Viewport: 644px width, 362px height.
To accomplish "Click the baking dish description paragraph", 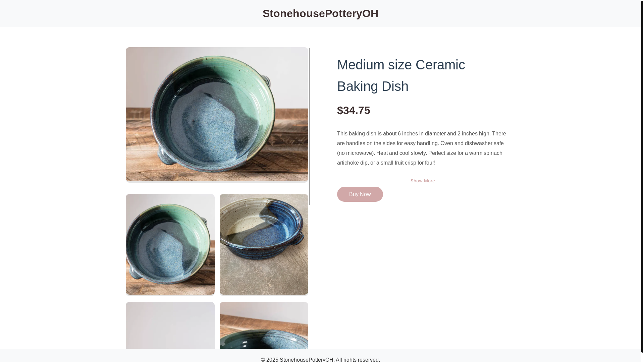I will [x=422, y=148].
